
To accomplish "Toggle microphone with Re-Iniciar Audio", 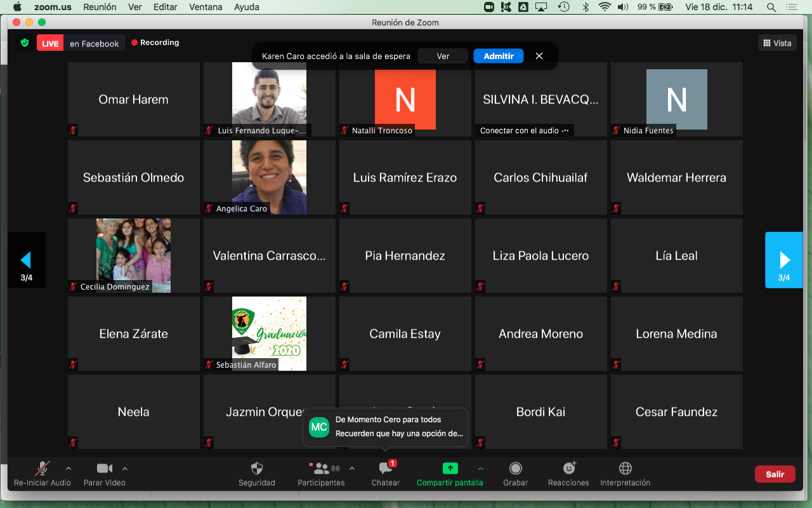I will pos(43,469).
